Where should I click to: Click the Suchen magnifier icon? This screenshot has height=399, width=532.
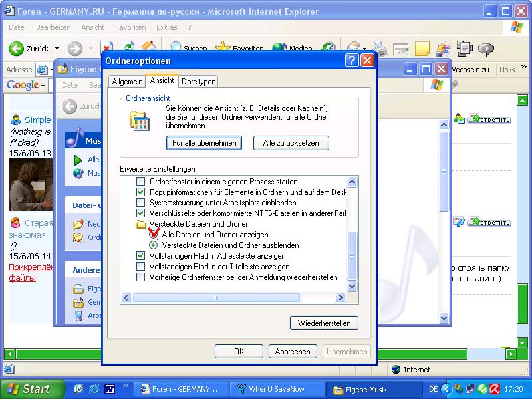point(176,48)
